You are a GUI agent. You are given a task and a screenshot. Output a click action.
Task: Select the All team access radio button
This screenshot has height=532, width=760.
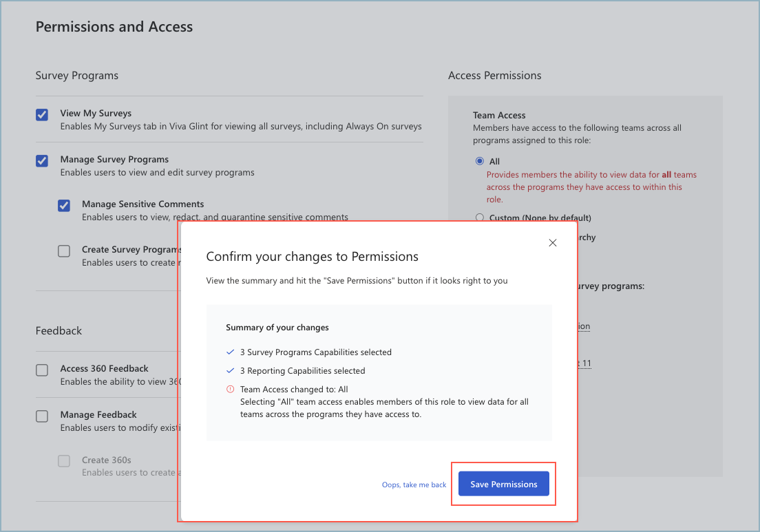[x=479, y=161]
